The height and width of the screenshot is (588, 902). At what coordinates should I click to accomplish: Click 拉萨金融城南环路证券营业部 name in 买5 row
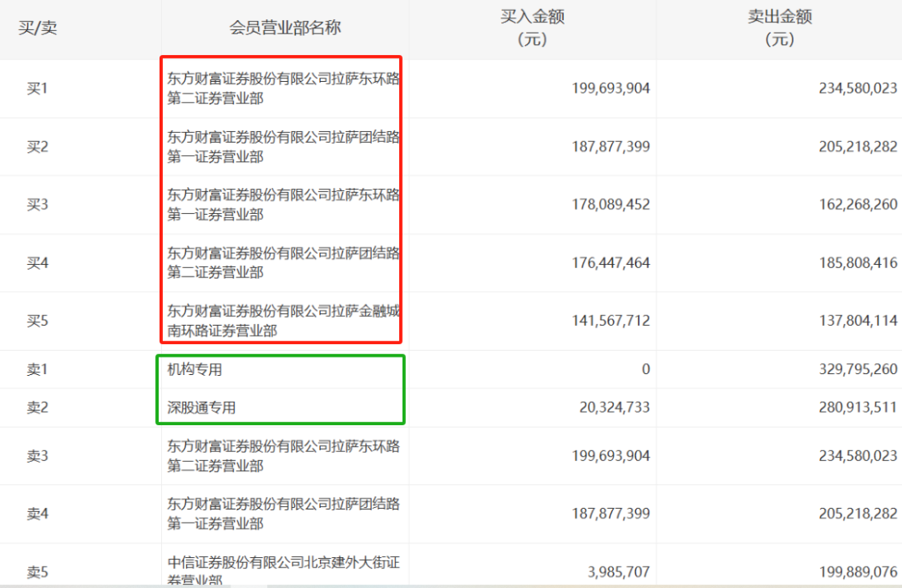283,321
